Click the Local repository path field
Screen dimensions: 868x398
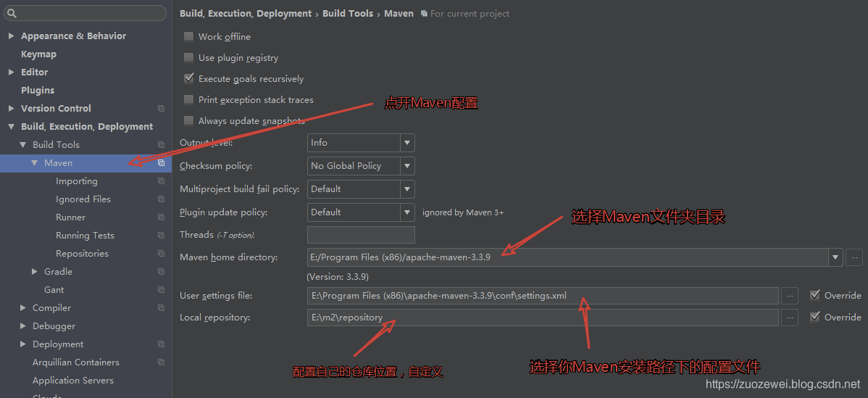pos(543,318)
